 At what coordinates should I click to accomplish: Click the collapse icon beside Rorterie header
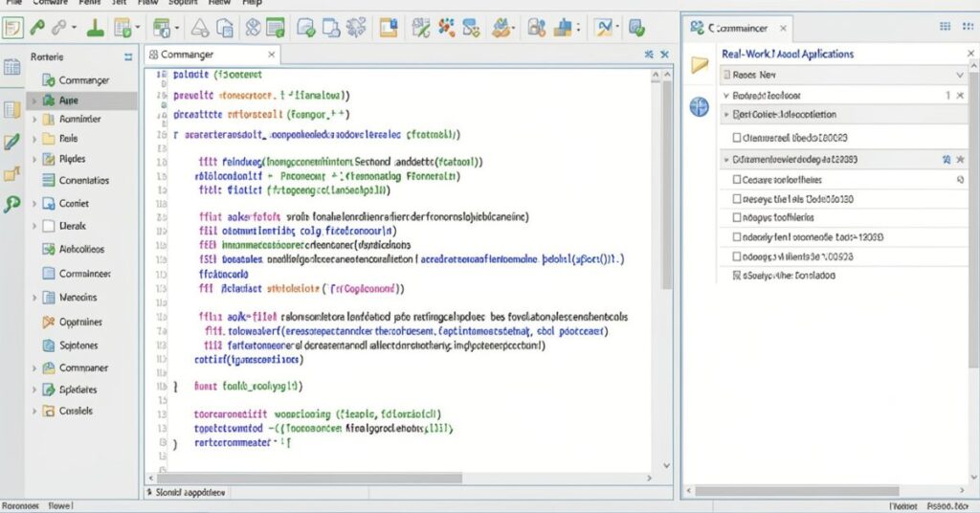point(128,56)
